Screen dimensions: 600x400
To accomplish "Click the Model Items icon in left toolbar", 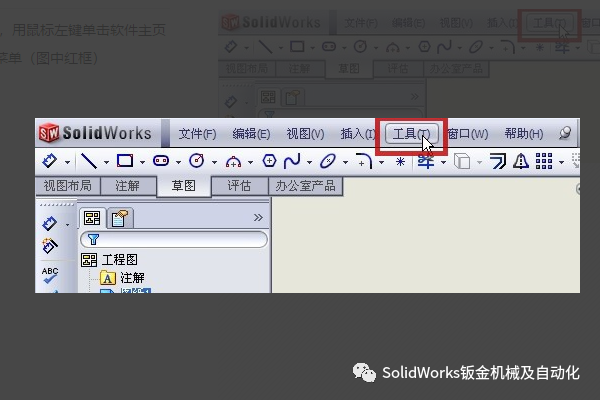I will (50, 246).
